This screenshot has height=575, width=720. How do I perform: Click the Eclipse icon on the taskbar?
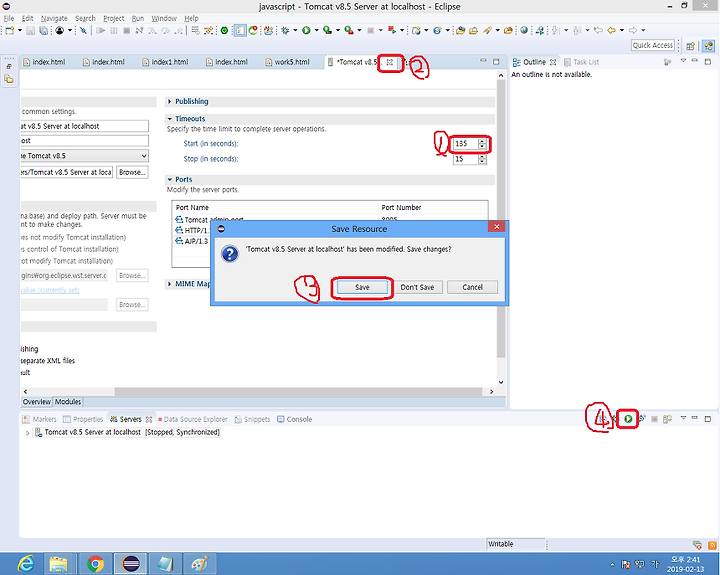click(x=131, y=564)
